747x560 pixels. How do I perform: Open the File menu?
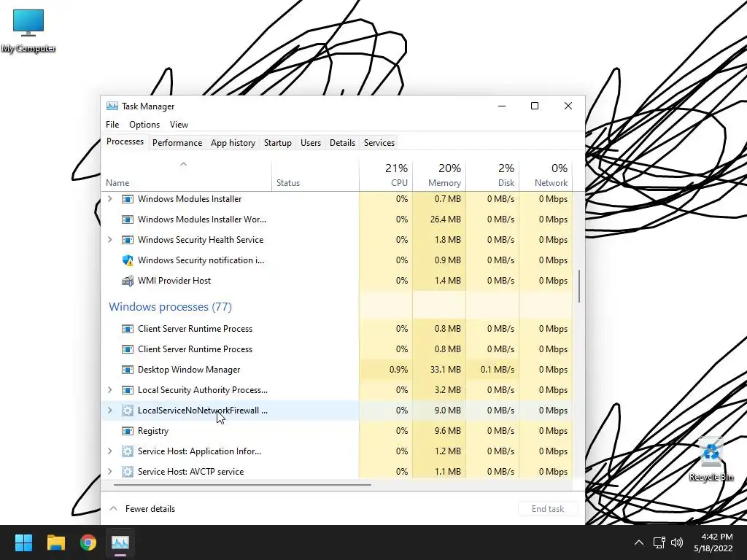pyautogui.click(x=112, y=125)
